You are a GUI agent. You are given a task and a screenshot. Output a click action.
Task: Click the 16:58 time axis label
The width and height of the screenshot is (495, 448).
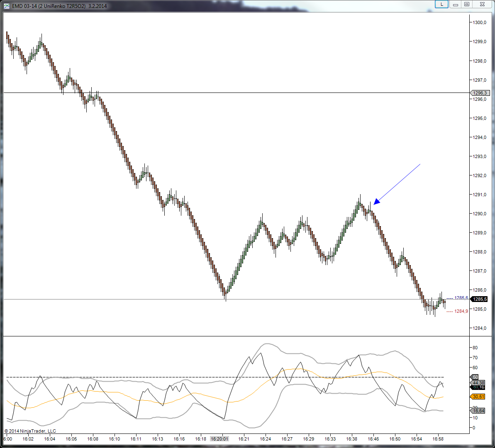pyautogui.click(x=438, y=439)
